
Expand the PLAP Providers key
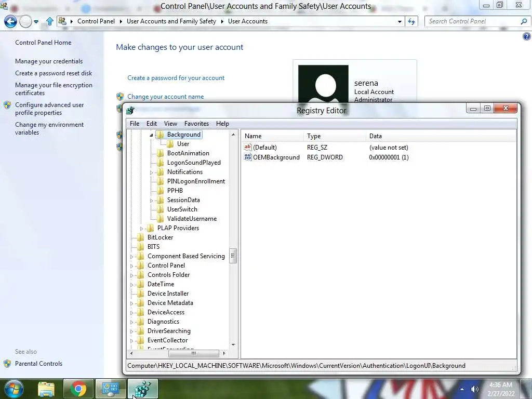point(141,229)
